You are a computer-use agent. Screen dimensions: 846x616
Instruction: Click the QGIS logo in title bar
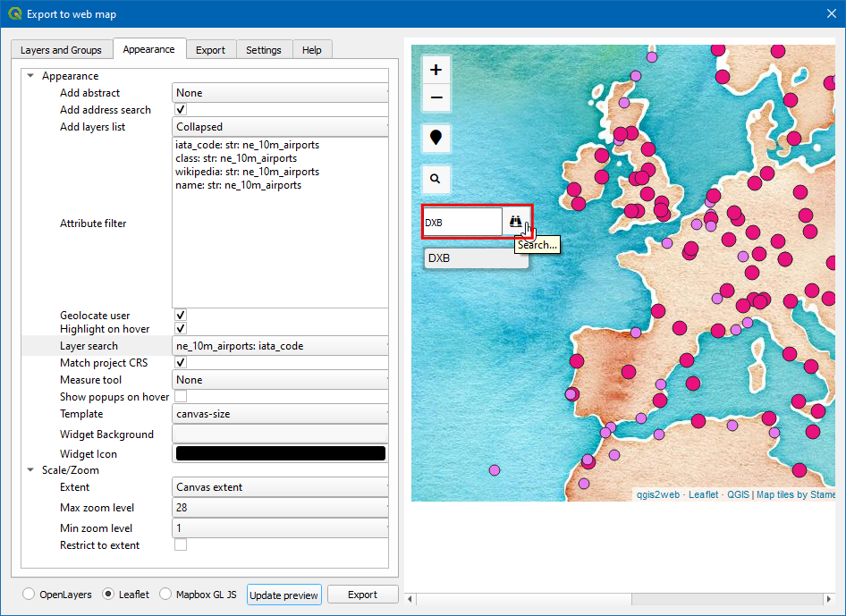coord(14,13)
